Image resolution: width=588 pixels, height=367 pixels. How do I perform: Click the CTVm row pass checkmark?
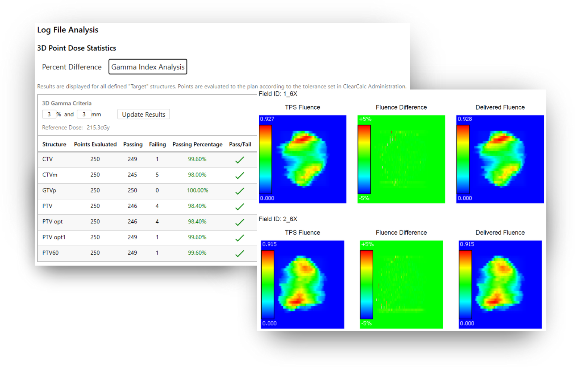pyautogui.click(x=240, y=175)
